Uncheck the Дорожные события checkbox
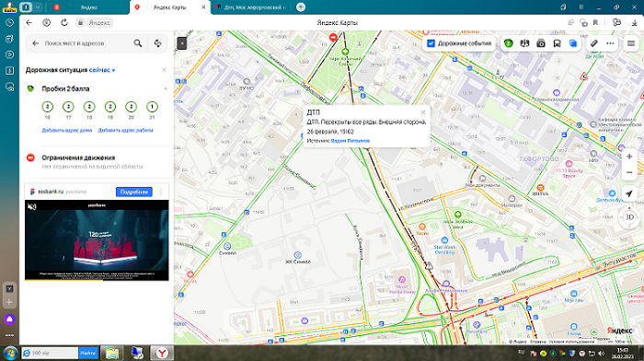This screenshot has width=644, height=361. (x=431, y=43)
